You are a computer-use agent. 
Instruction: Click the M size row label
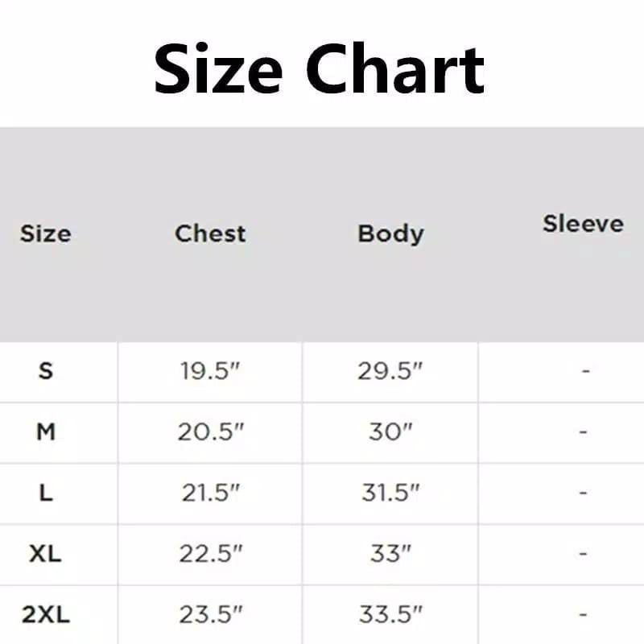(x=46, y=432)
